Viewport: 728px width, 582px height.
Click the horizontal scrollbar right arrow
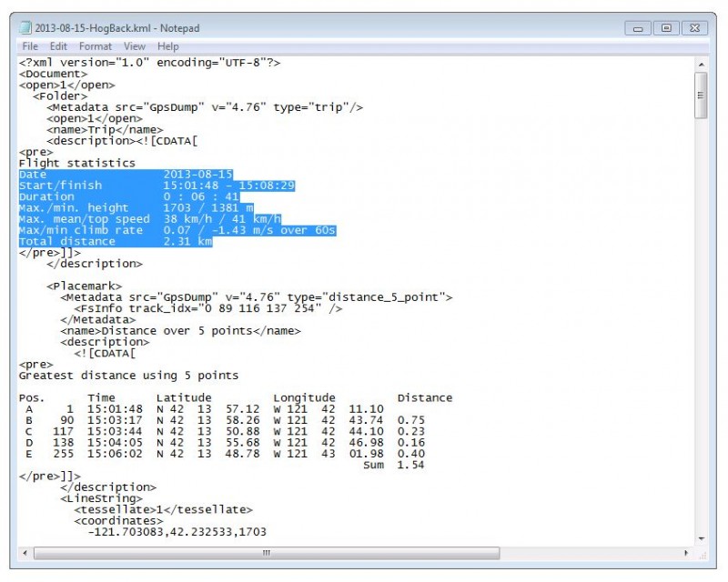[x=685, y=553]
